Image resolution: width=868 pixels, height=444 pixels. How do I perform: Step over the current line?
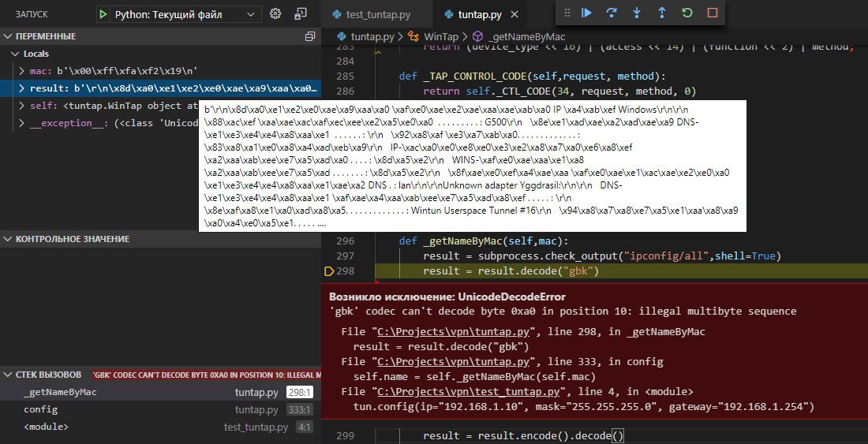[x=612, y=13]
